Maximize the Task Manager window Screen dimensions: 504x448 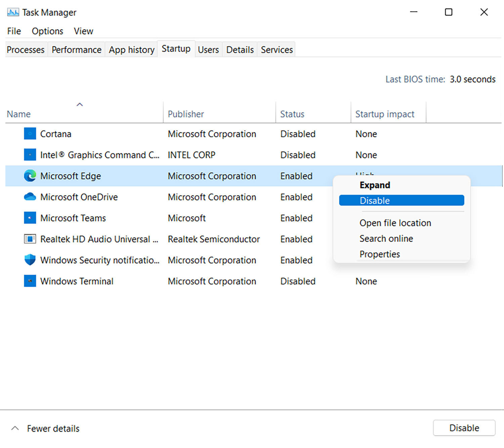[x=449, y=12]
